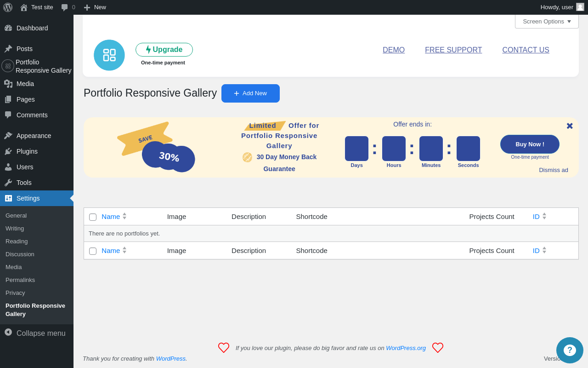
Task: Click the Settings sliders icon
Action: (x=8, y=198)
